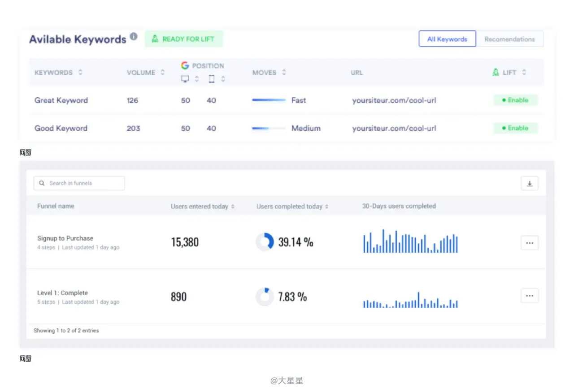Image resolution: width=574 pixels, height=392 pixels.
Task: Click the Search in funnels field
Action: coord(79,183)
